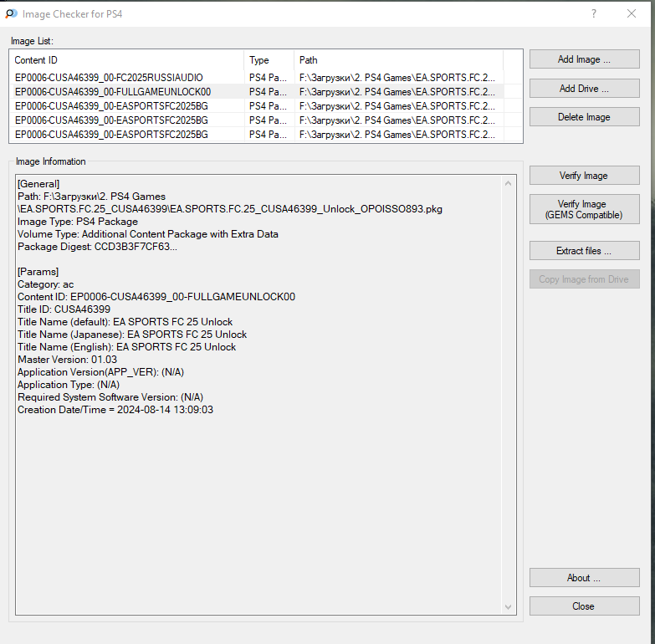This screenshot has height=644, width=655.
Task: Click the scroll down arrow in Image Information
Action: point(508,607)
